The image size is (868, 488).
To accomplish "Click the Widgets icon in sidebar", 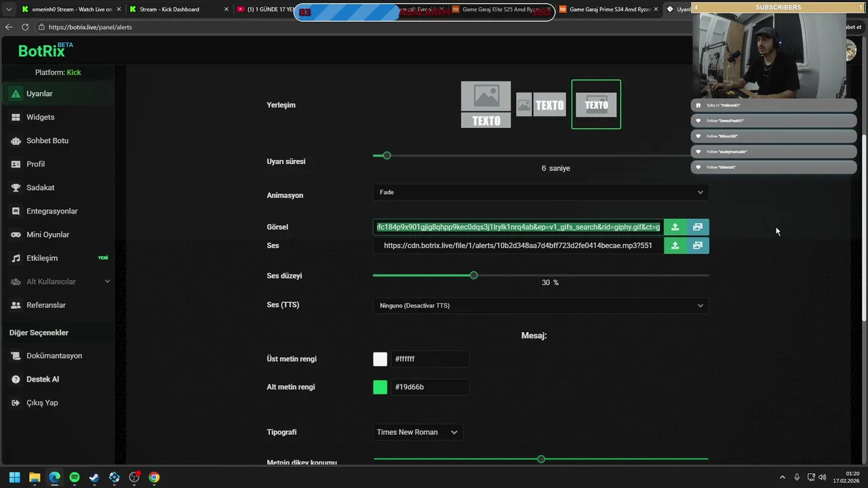I will tap(16, 117).
